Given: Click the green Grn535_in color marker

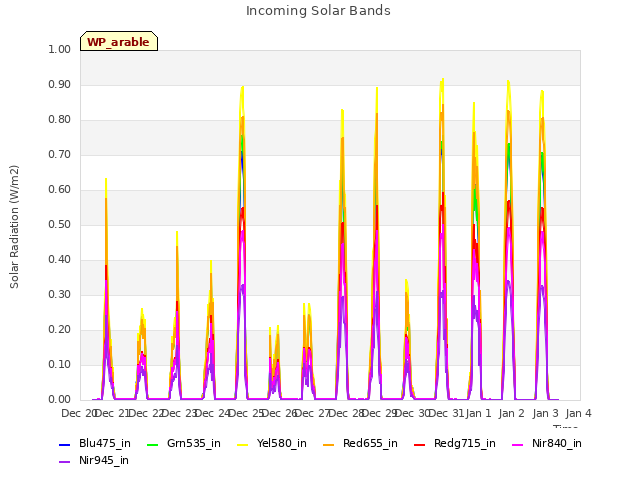Looking at the screenshot, I should [x=152, y=444].
